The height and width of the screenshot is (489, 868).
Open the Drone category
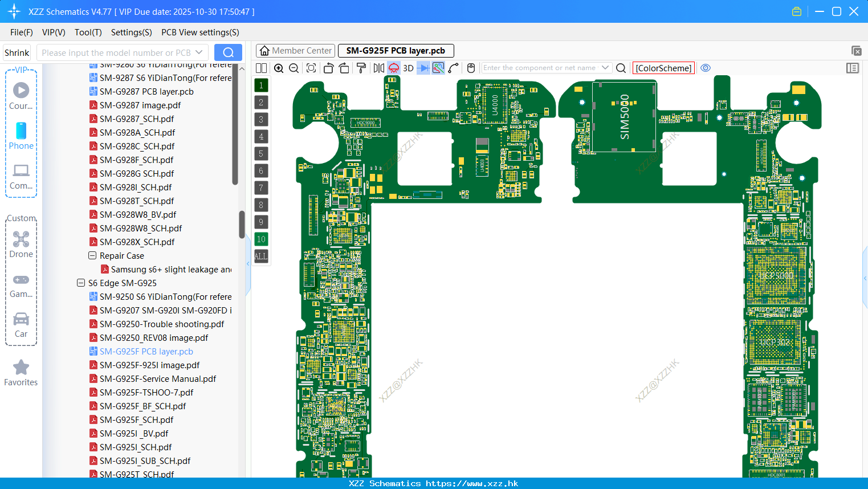pyautogui.click(x=21, y=244)
